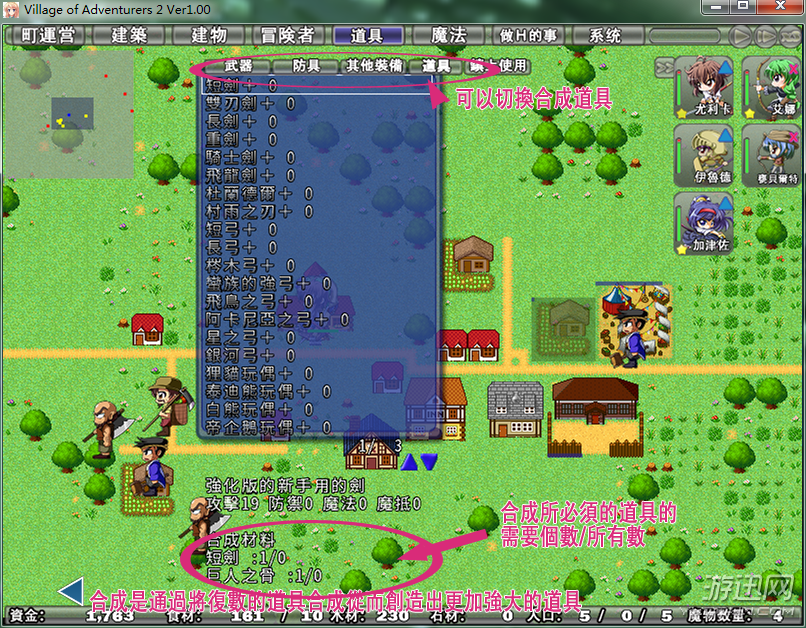This screenshot has width=806, height=628.
Task: Choose adventurer 加津佐 portrait
Action: tap(706, 224)
